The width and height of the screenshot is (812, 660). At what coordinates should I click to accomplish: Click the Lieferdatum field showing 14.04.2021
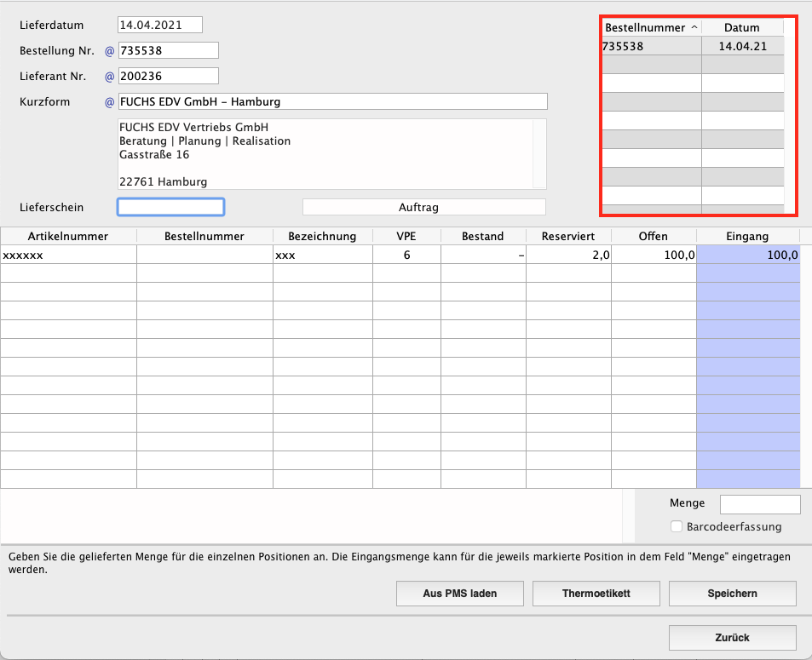click(x=160, y=25)
